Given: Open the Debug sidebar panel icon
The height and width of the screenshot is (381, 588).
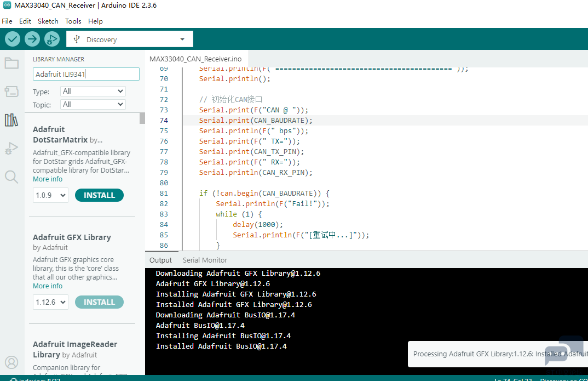Looking at the screenshot, I should point(11,148).
